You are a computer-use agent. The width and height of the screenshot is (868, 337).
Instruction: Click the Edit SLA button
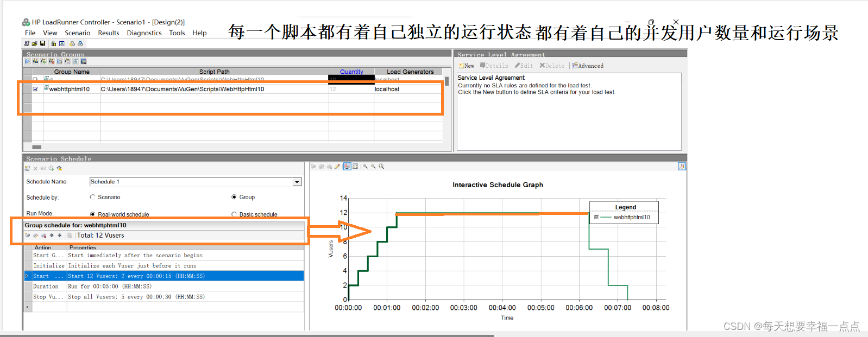click(524, 66)
